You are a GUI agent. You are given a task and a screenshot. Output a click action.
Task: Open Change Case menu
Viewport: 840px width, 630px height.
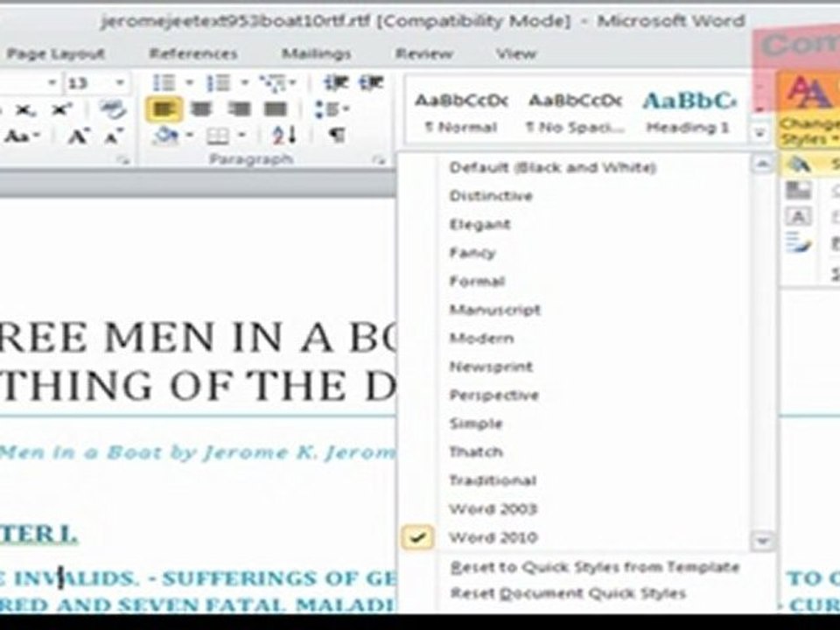pyautogui.click(x=21, y=136)
